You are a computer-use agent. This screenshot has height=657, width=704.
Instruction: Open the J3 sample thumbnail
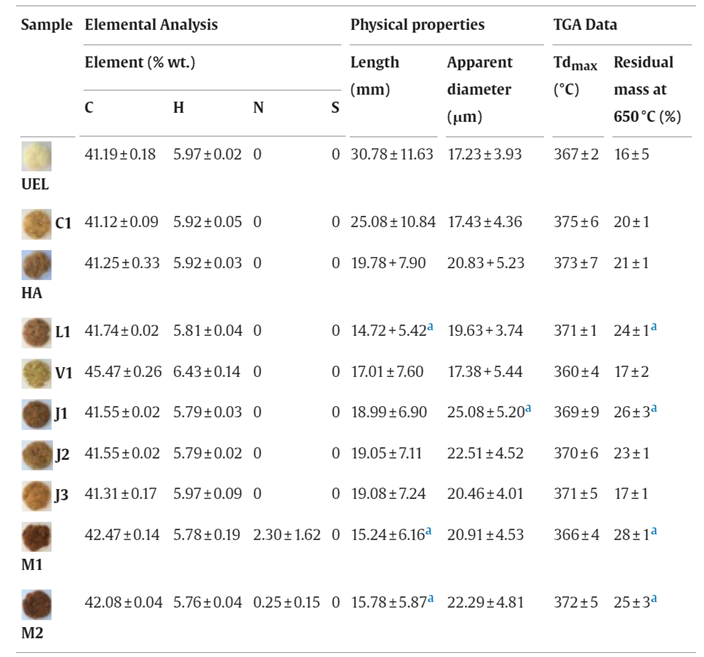[36, 497]
